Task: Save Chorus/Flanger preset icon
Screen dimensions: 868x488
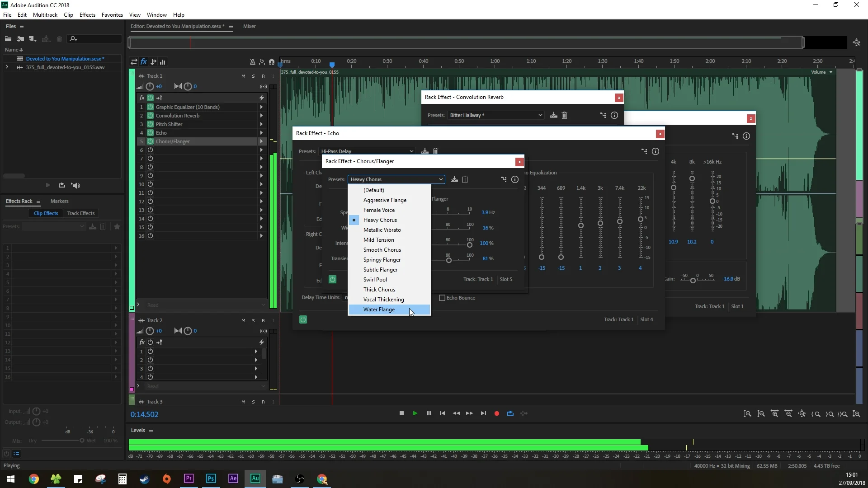Action: [x=454, y=179]
